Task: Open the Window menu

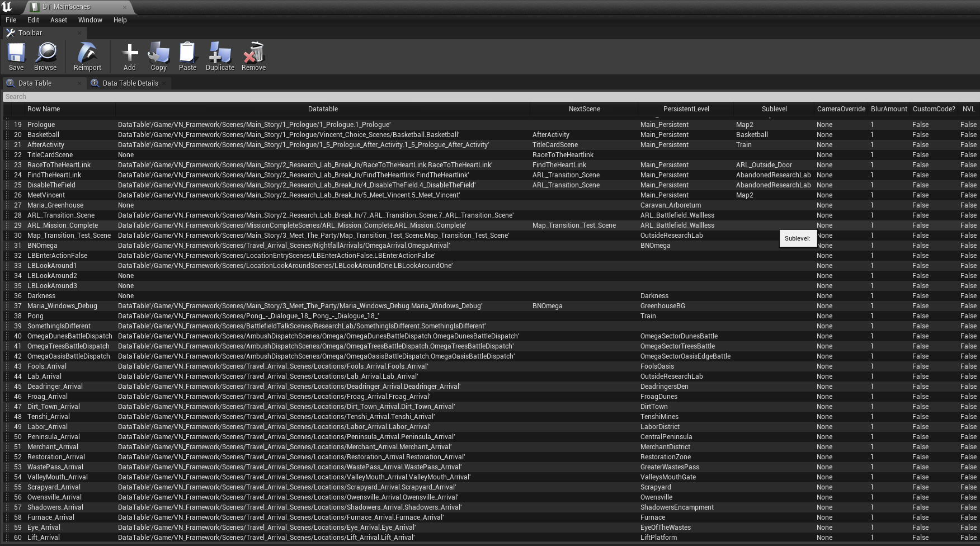Action: click(x=90, y=20)
